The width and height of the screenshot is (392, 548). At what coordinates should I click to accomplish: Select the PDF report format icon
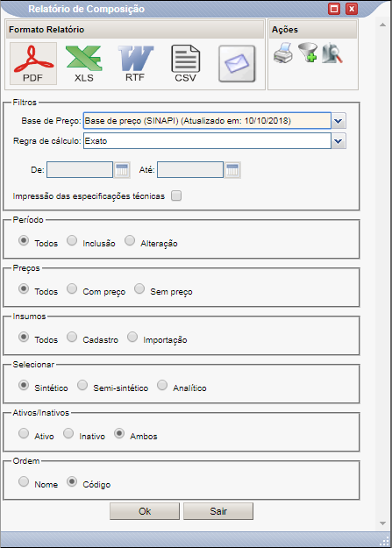pos(33,64)
